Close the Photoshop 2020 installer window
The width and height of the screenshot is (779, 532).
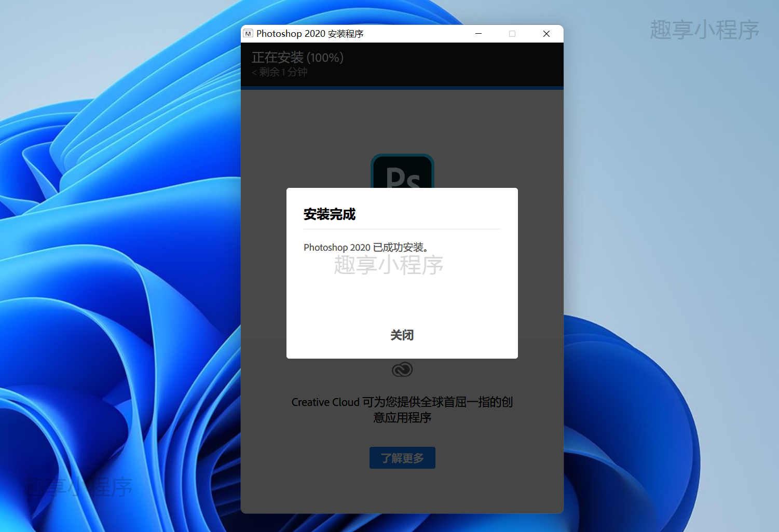(x=546, y=34)
